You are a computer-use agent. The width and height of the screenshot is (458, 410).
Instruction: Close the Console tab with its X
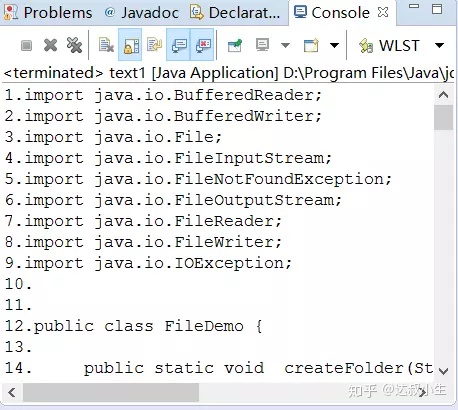(x=383, y=12)
